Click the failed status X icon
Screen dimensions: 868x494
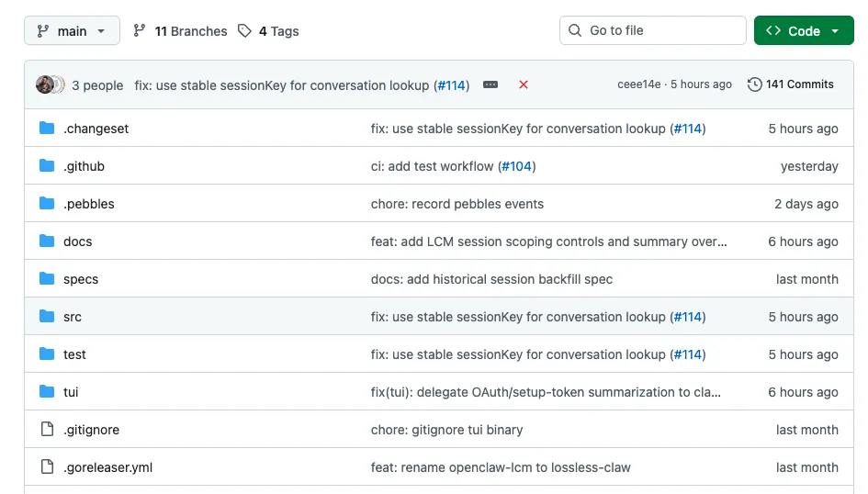point(524,84)
